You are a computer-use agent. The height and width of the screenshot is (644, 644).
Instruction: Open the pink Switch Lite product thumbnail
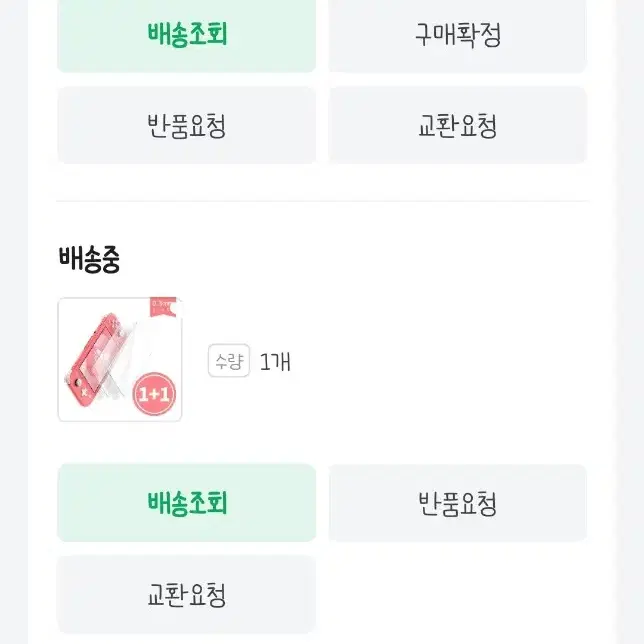[120, 359]
